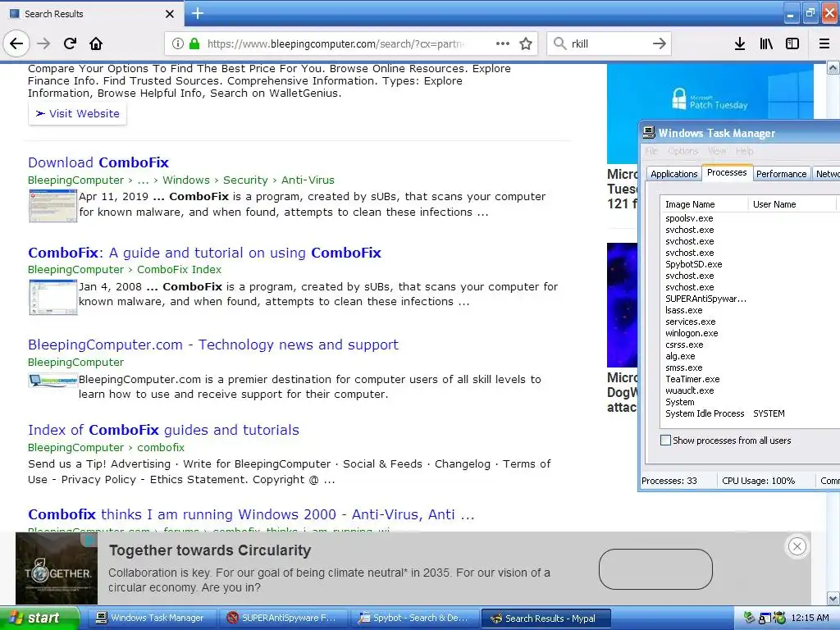Click the blue DogWalk article image

[x=622, y=305]
